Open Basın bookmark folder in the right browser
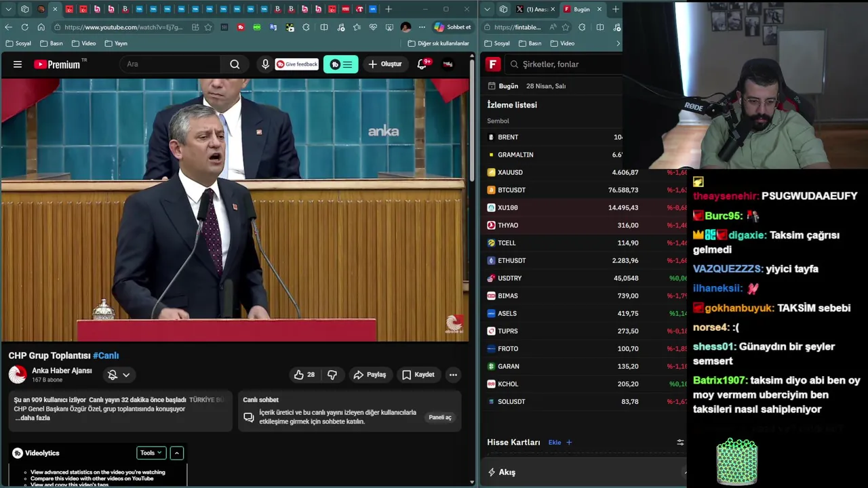 [x=529, y=43]
